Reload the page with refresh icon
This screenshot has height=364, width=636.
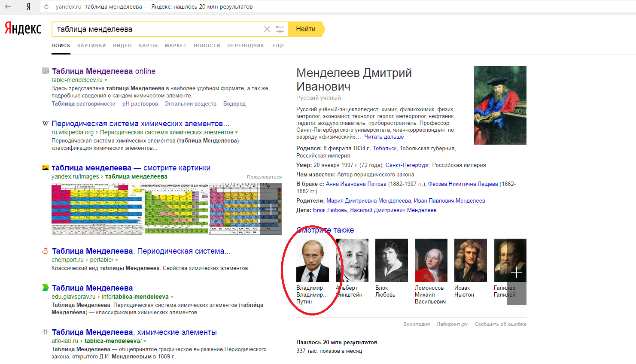46,6
